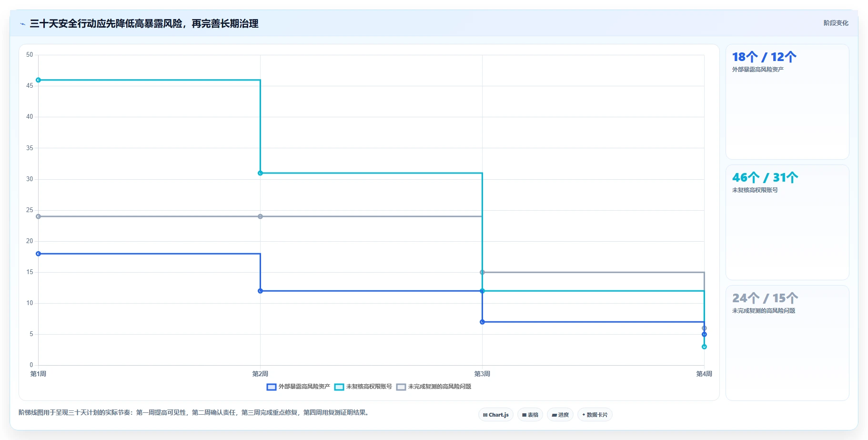Click the cyan data point at 第4周 (3)
The width and height of the screenshot is (868, 440).
(704, 347)
